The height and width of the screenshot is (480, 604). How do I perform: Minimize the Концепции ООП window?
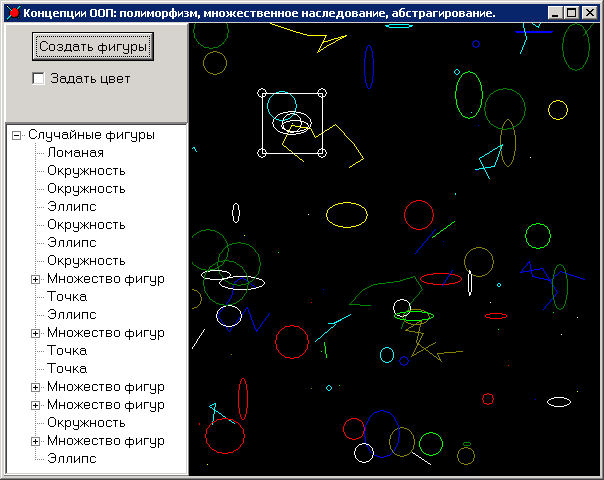(x=555, y=13)
